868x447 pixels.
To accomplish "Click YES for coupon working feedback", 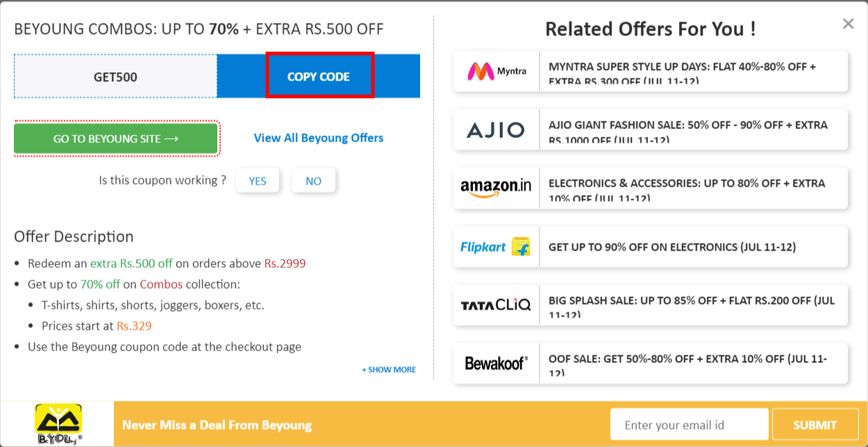I will [x=258, y=180].
